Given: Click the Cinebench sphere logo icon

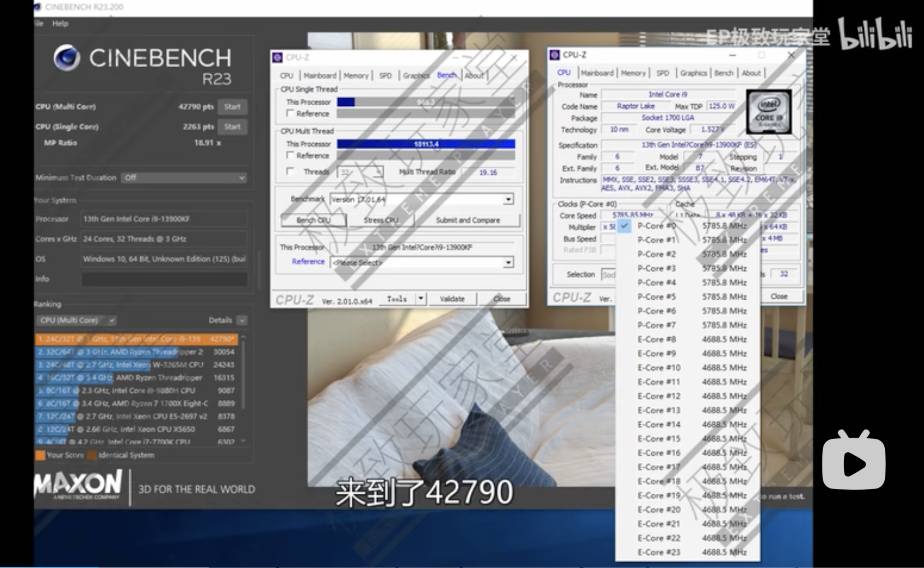Looking at the screenshot, I should 67,57.
